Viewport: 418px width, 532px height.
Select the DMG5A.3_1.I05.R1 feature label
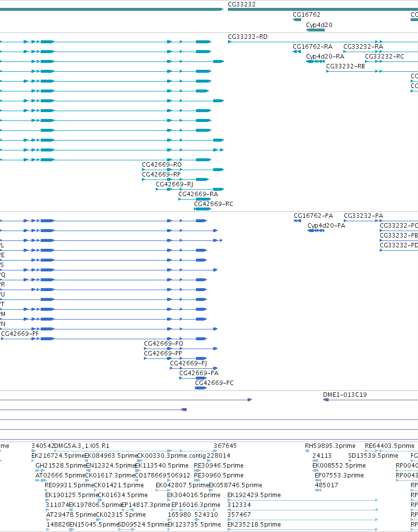click(82, 446)
